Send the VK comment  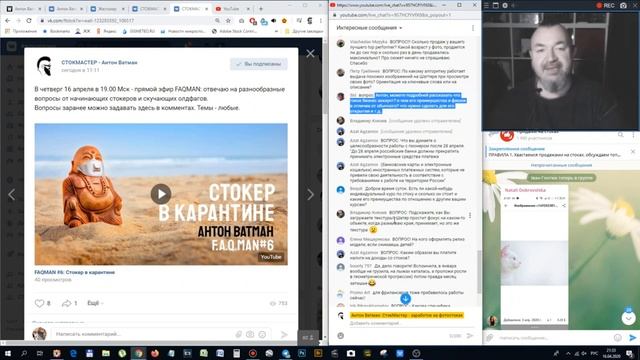point(284,334)
